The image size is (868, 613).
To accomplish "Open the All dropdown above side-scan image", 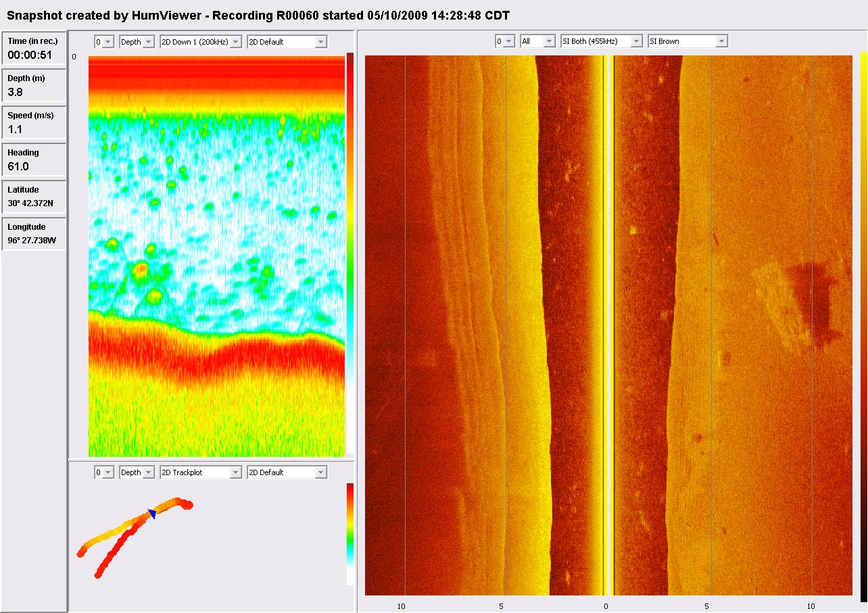I will click(538, 41).
